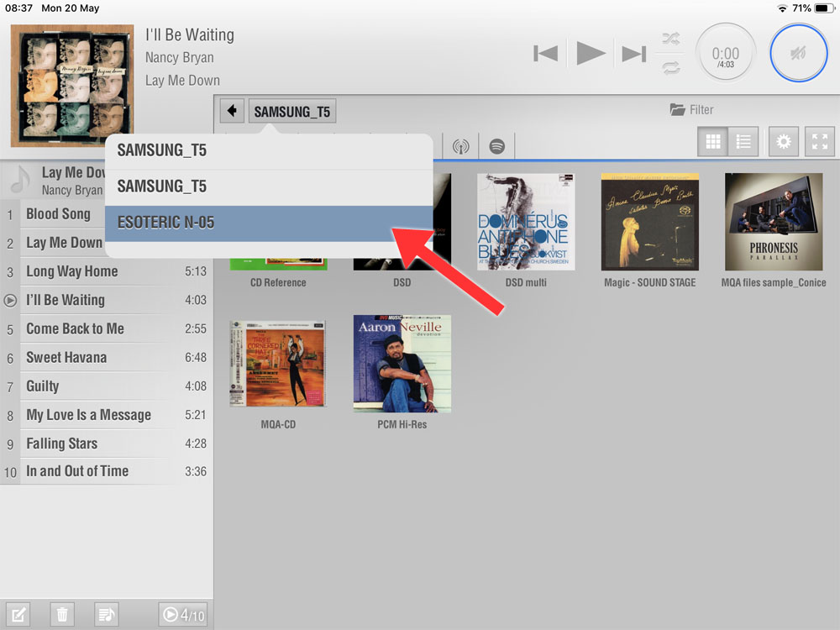
Task: Switch to list view layout
Action: coord(743,142)
